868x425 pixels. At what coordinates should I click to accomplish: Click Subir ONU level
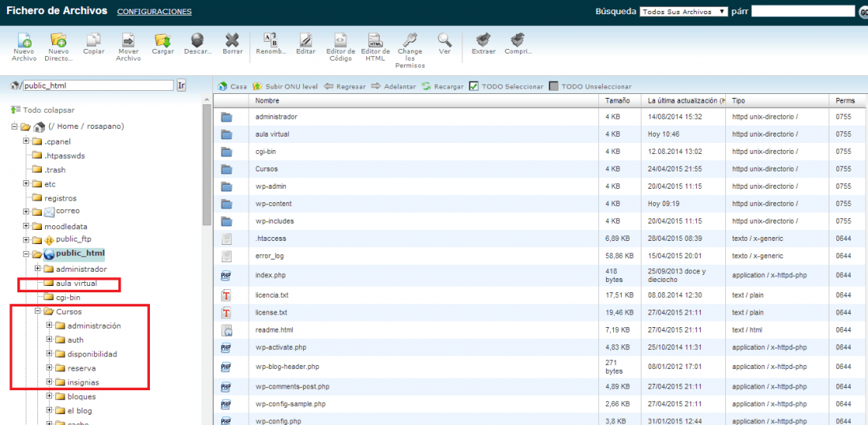pyautogui.click(x=285, y=86)
